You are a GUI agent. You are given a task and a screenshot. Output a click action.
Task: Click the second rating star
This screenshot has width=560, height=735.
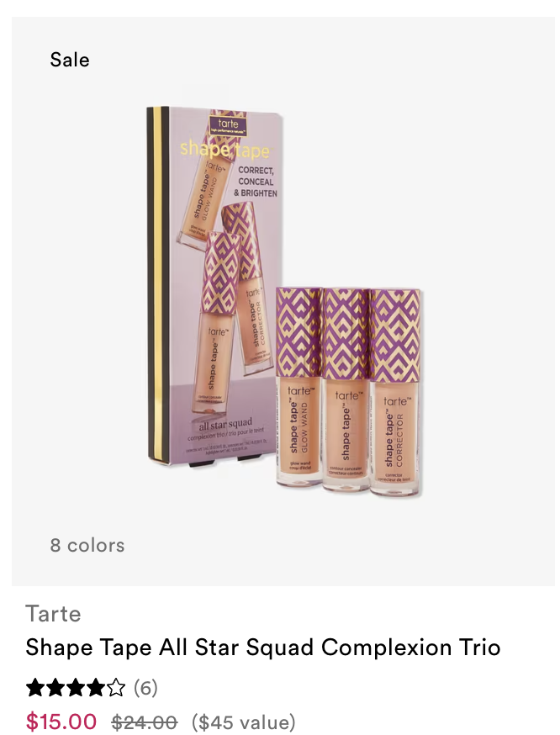(x=55, y=688)
